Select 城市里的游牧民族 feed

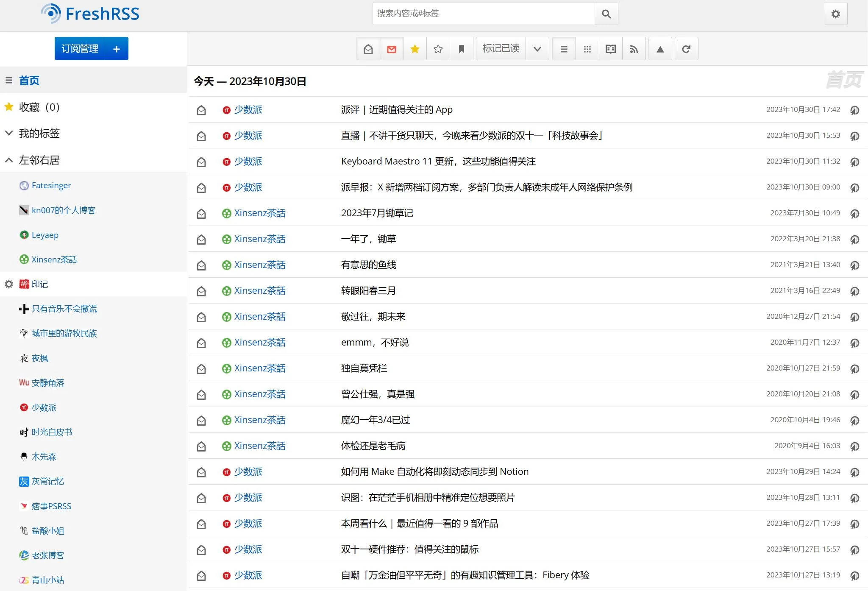click(64, 333)
